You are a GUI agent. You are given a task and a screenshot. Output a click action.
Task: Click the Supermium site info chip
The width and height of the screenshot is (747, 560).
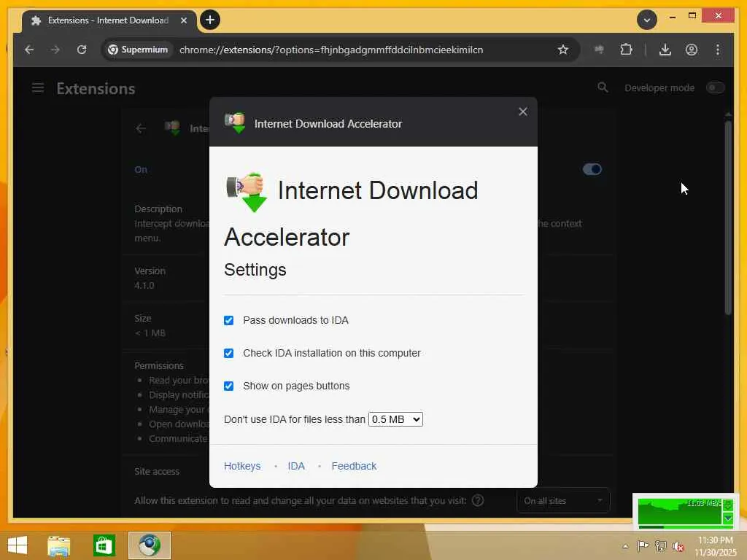(x=138, y=50)
